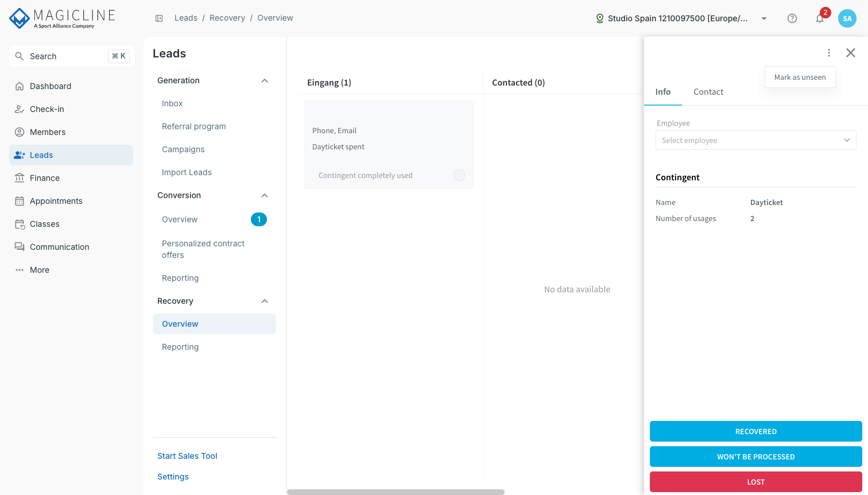The image size is (868, 495).
Task: Open Import Leads
Action: click(187, 172)
